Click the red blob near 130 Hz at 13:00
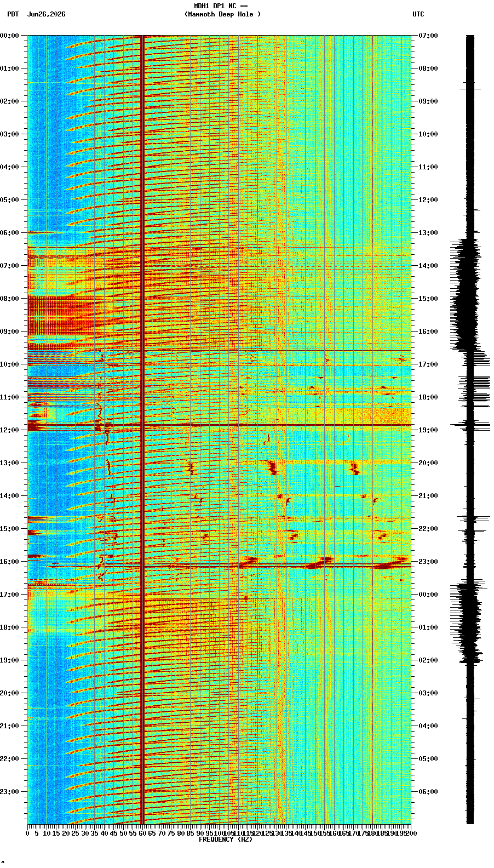This screenshot has height=868, width=494. coord(272,467)
